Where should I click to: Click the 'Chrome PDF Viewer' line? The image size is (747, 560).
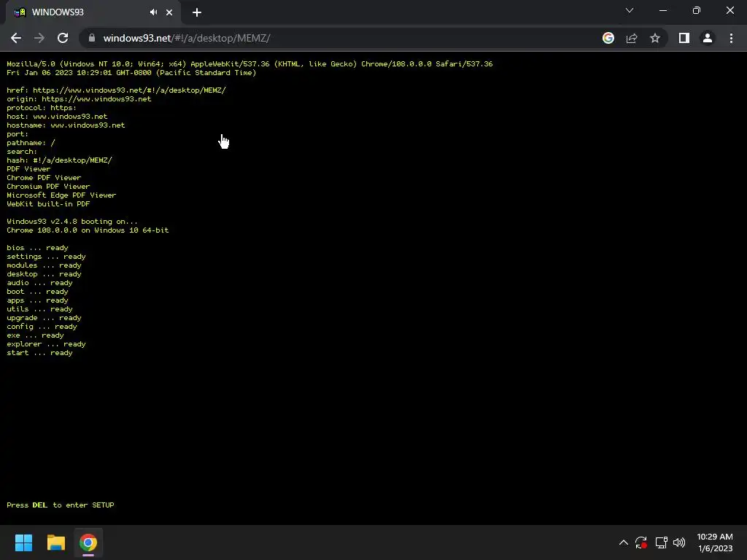click(44, 178)
